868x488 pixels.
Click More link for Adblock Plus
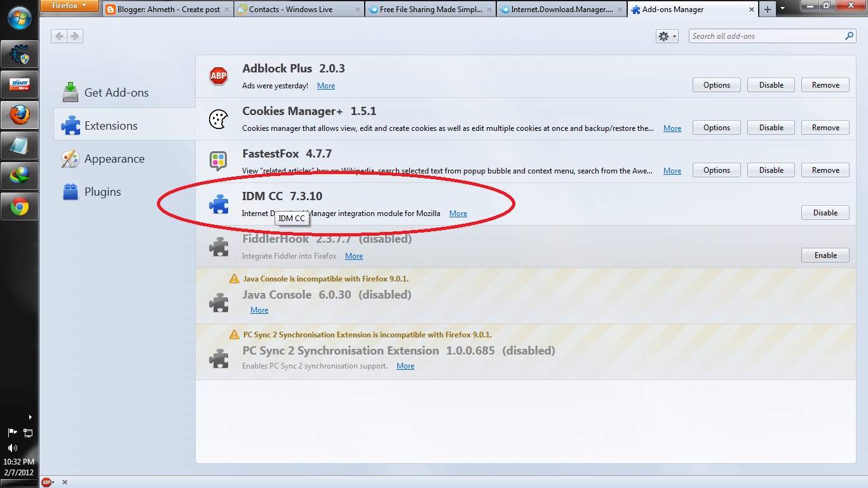[326, 86]
